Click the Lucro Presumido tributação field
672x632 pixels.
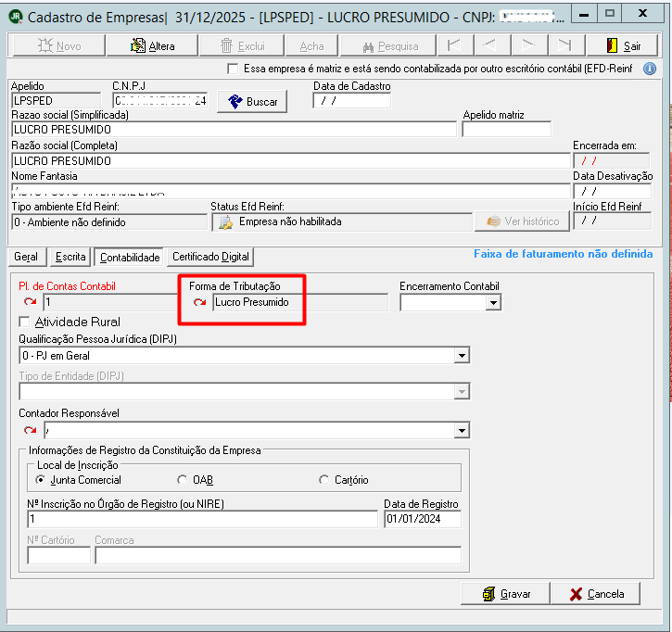pyautogui.click(x=300, y=302)
